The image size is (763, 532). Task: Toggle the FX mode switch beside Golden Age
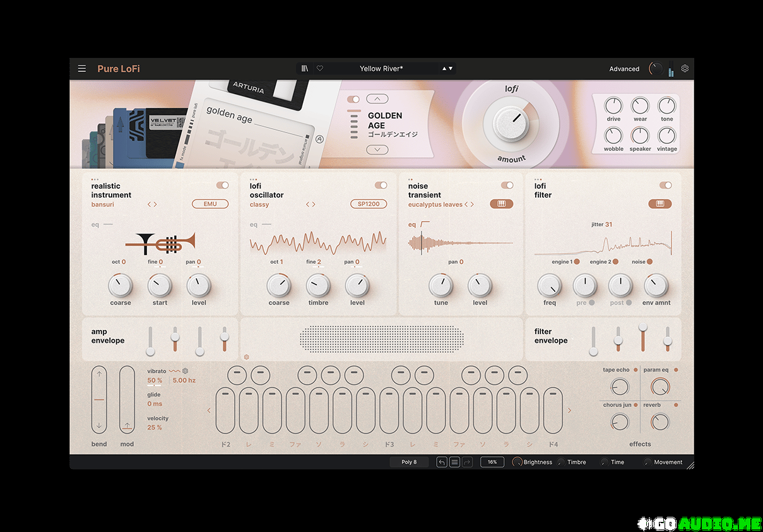[x=353, y=100]
